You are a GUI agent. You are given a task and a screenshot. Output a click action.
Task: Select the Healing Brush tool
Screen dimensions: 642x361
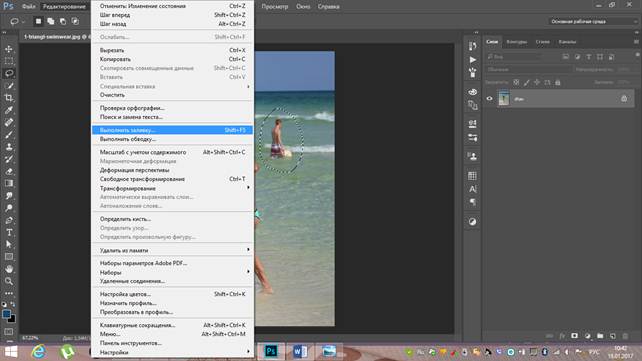(x=9, y=122)
